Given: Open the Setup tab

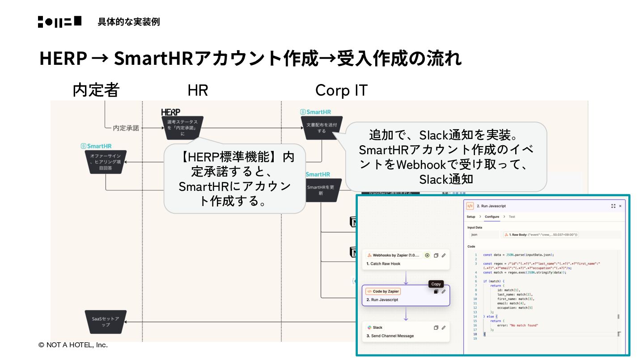Looking at the screenshot, I should (x=471, y=217).
